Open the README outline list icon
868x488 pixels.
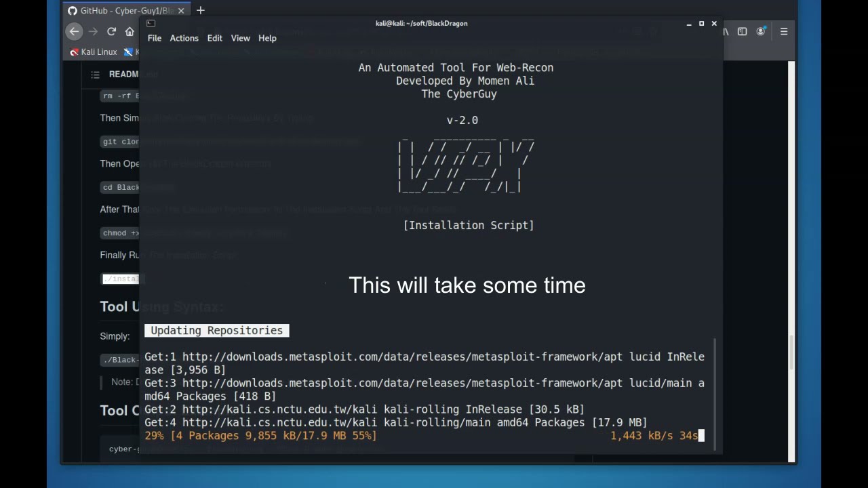[x=95, y=75]
